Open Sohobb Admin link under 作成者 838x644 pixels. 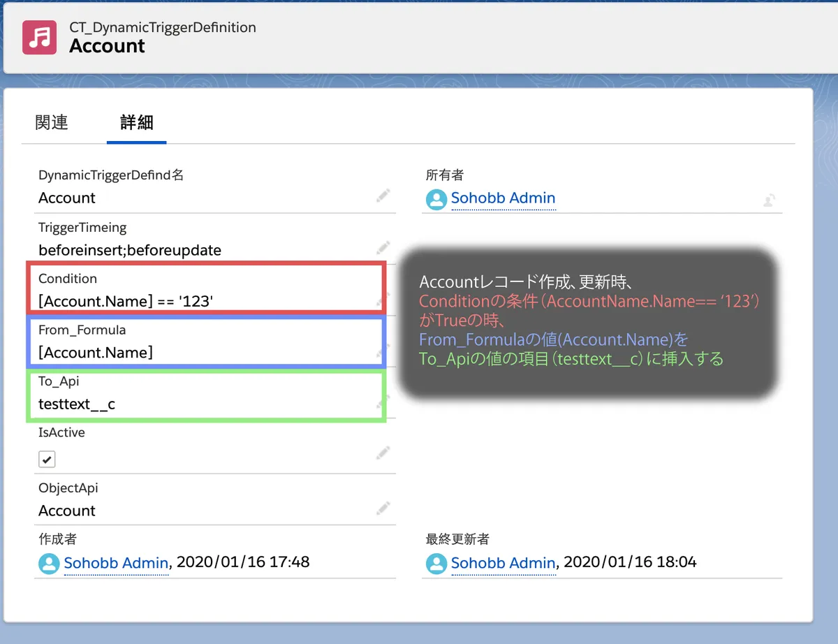[x=116, y=562]
